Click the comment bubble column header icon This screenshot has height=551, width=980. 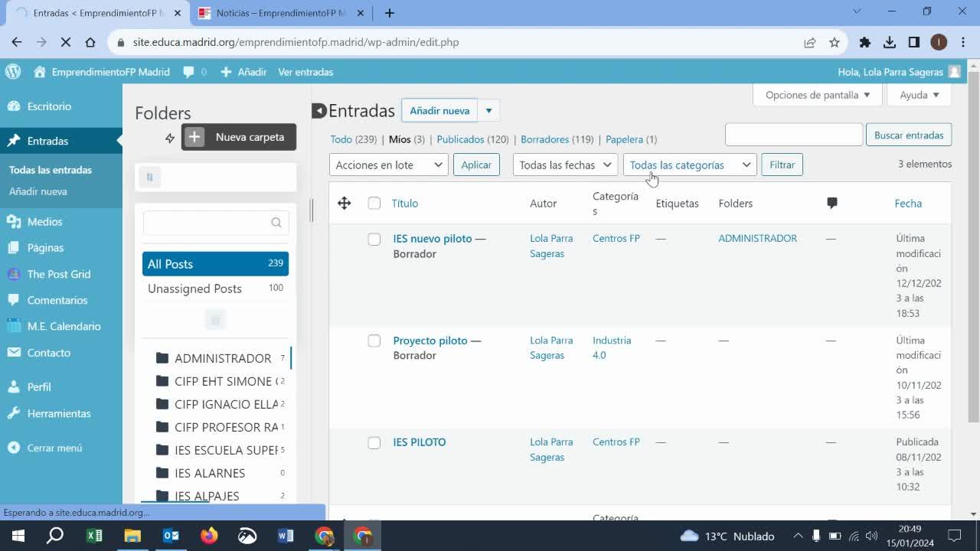(x=832, y=203)
